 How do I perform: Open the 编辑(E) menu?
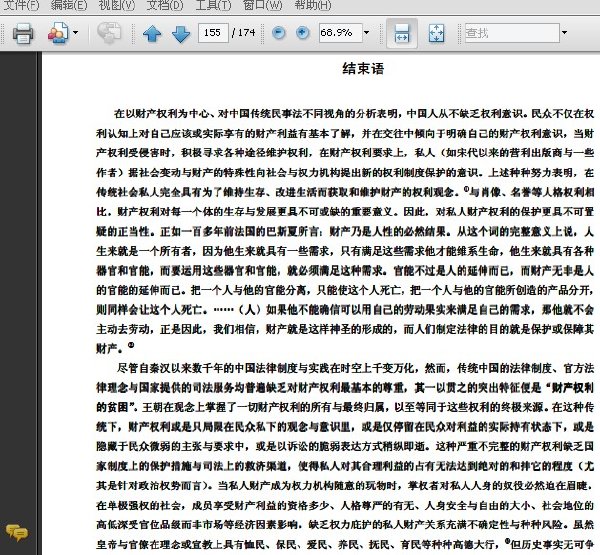click(x=69, y=5)
